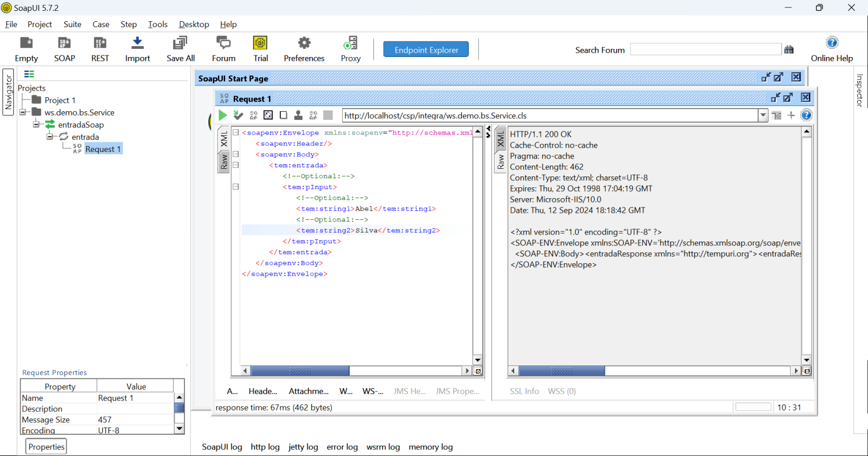
Task: Open the Tools menu
Action: tap(157, 24)
